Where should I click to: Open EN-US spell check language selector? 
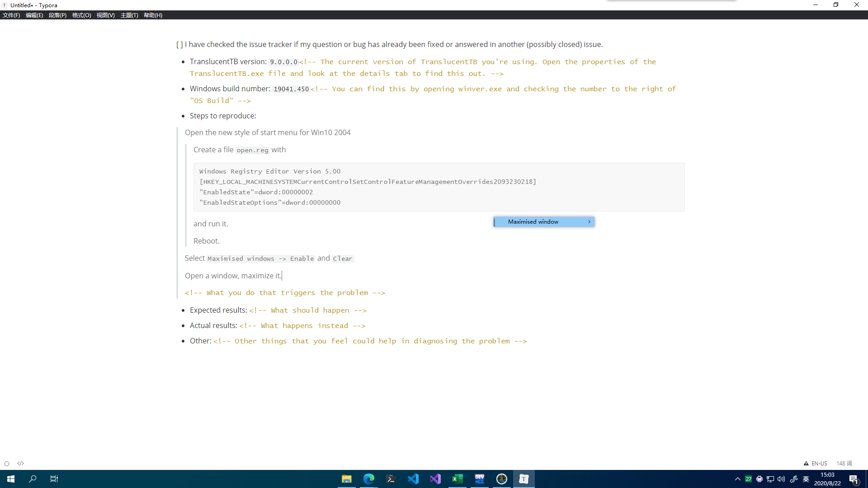point(819,464)
